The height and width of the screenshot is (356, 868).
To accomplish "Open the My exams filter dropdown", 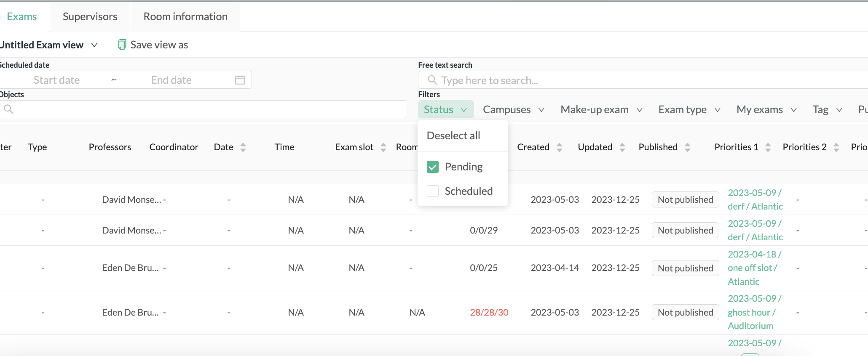I will click(766, 109).
